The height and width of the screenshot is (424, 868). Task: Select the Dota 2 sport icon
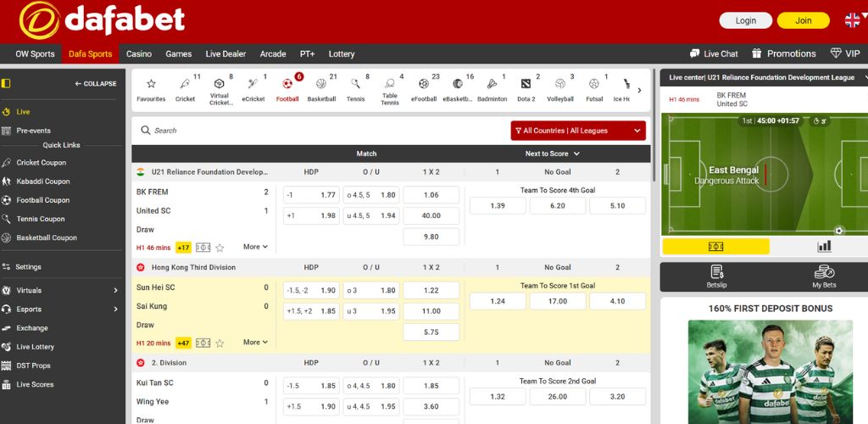tap(526, 88)
